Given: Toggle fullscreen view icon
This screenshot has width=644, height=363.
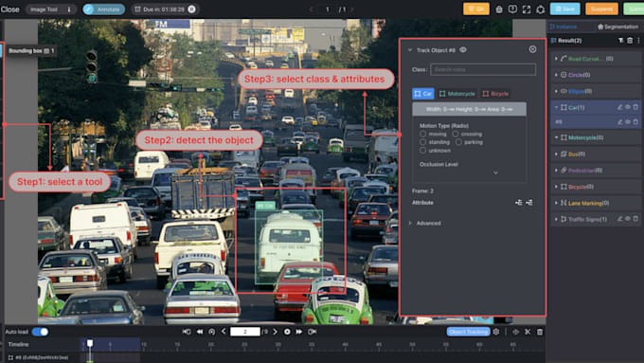Looking at the screenshot, I should 527,9.
